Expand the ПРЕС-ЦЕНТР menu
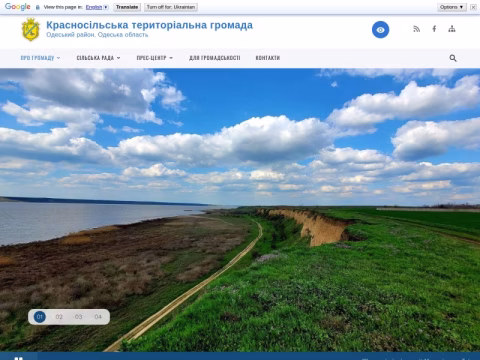Screen dimensions: 480x360 155,58
